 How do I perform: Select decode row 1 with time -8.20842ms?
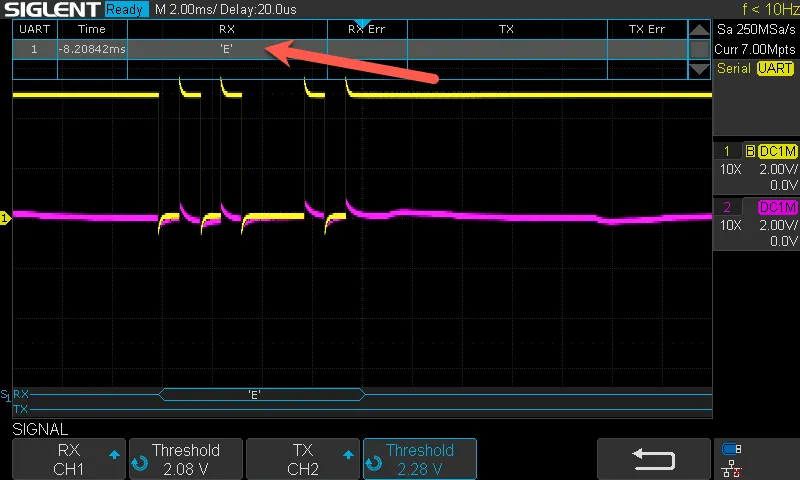coord(91,48)
